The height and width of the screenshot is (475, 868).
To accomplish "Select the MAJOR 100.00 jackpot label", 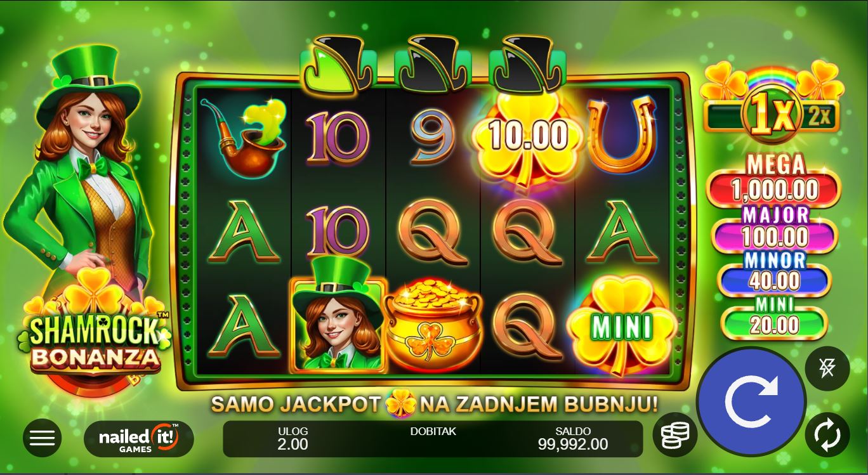I will tap(775, 229).
